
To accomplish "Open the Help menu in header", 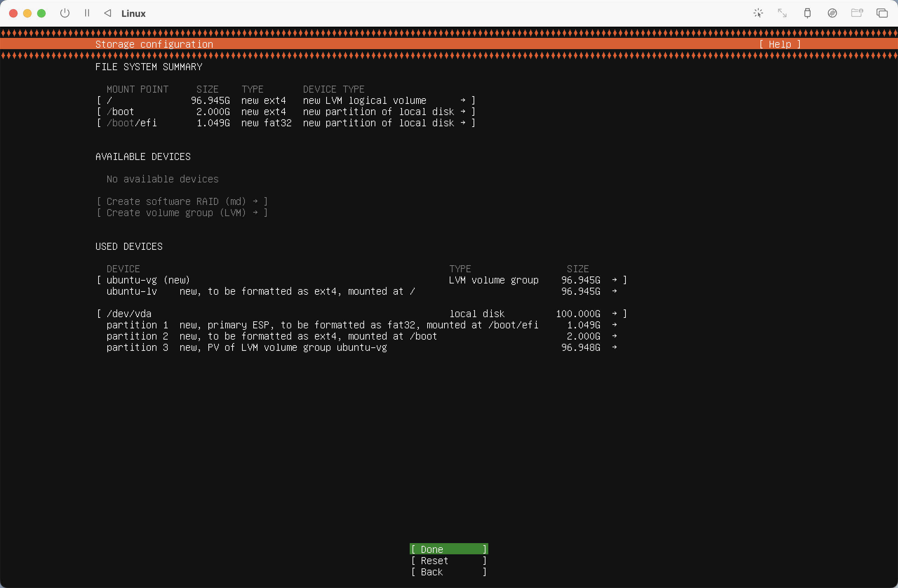I will 779,44.
